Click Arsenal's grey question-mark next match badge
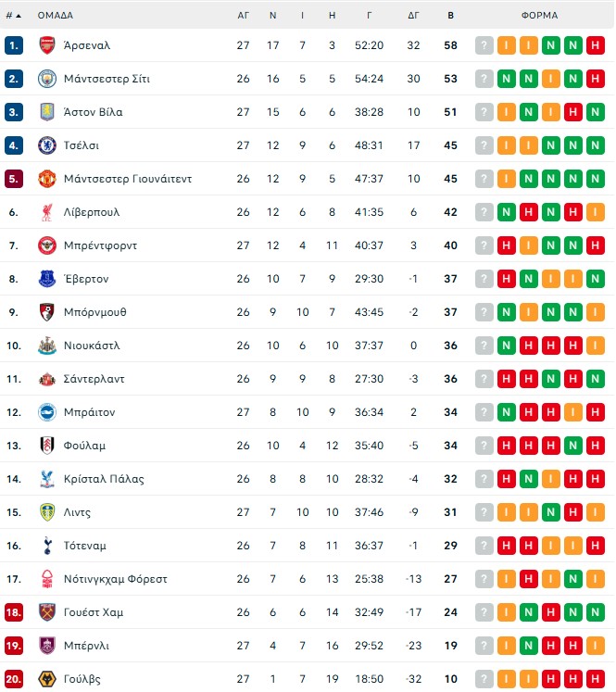 (x=484, y=45)
